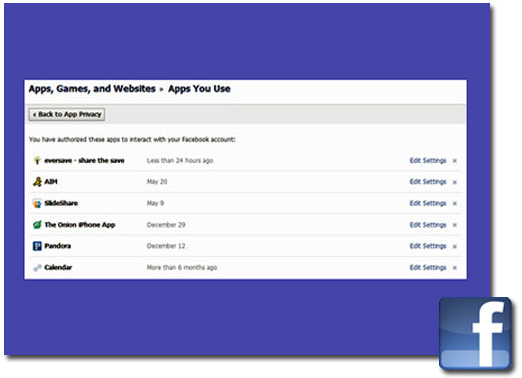Remove the SlideShare app with X
This screenshot has height=378, width=522.
point(455,203)
